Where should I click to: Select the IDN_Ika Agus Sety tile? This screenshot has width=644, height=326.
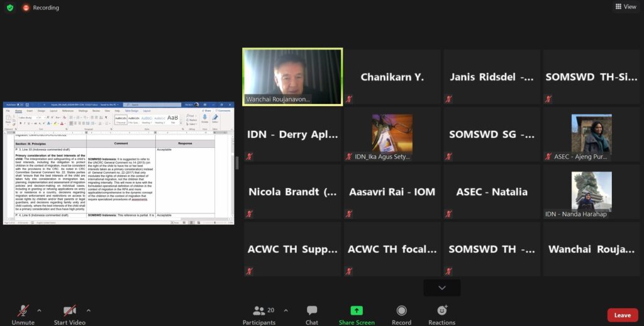pos(392,134)
